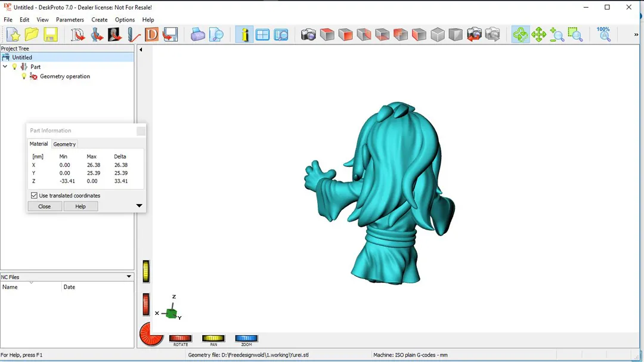
Task: Restore previous view with the camera red-arrow icon
Action: tap(475, 35)
